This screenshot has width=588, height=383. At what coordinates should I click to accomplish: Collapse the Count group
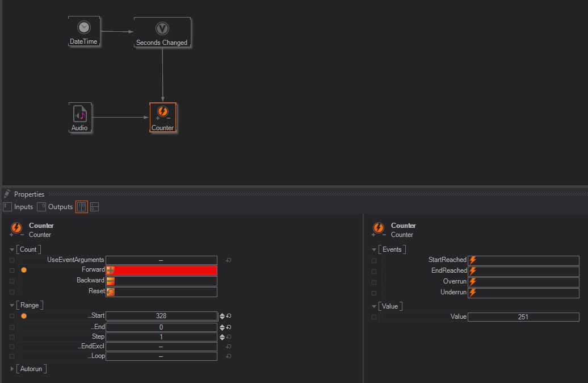click(x=12, y=249)
